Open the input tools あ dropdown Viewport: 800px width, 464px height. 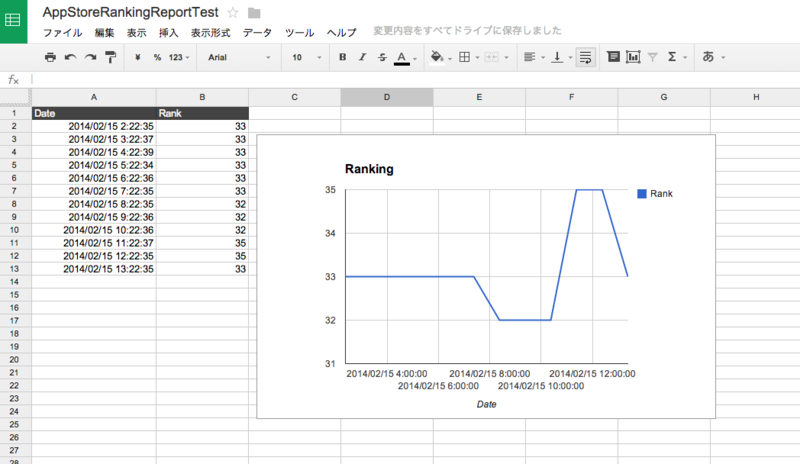[x=713, y=57]
